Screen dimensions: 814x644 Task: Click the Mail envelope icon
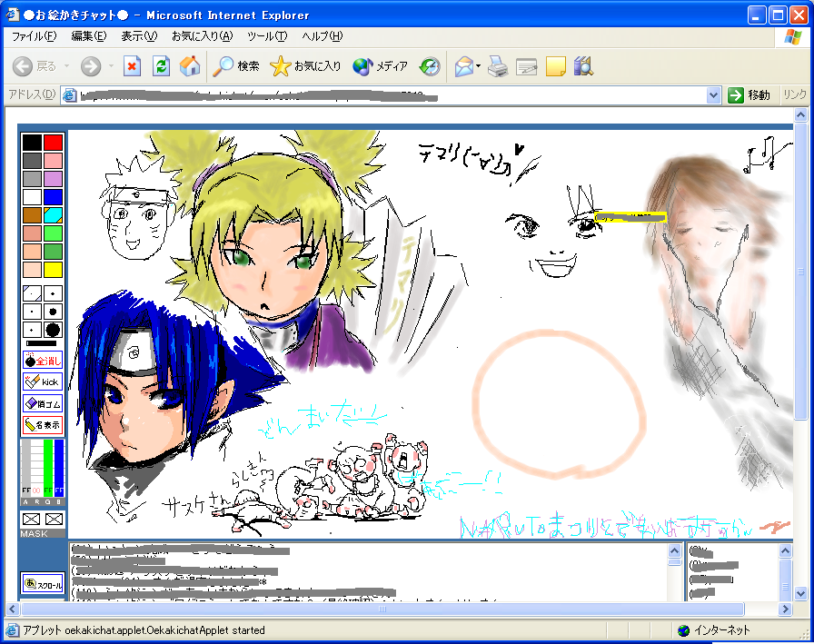click(464, 66)
